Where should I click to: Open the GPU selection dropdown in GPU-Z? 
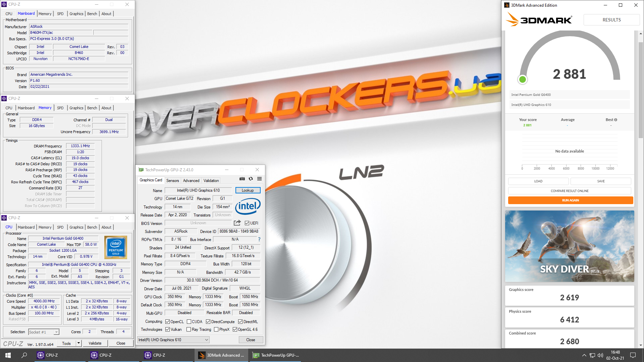tap(173, 340)
